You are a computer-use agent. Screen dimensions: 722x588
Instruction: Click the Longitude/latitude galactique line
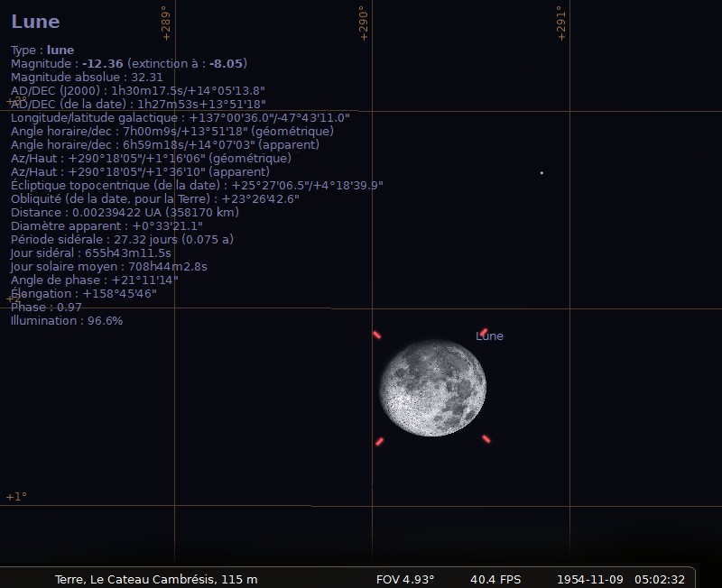180,118
